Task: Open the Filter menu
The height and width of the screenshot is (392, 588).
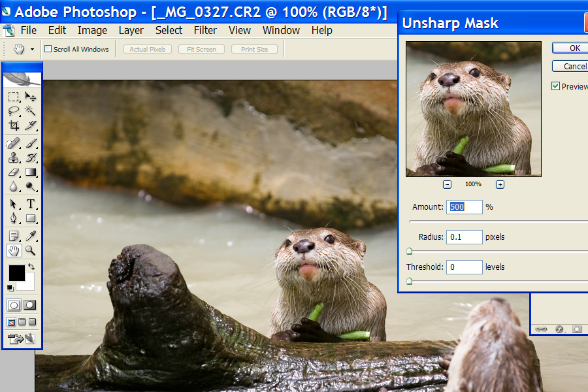Action: (205, 30)
